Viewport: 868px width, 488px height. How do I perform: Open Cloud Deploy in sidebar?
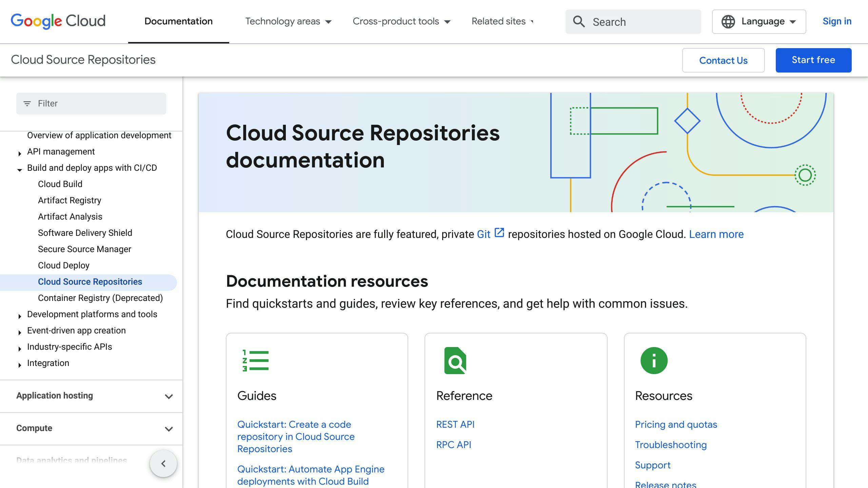63,265
